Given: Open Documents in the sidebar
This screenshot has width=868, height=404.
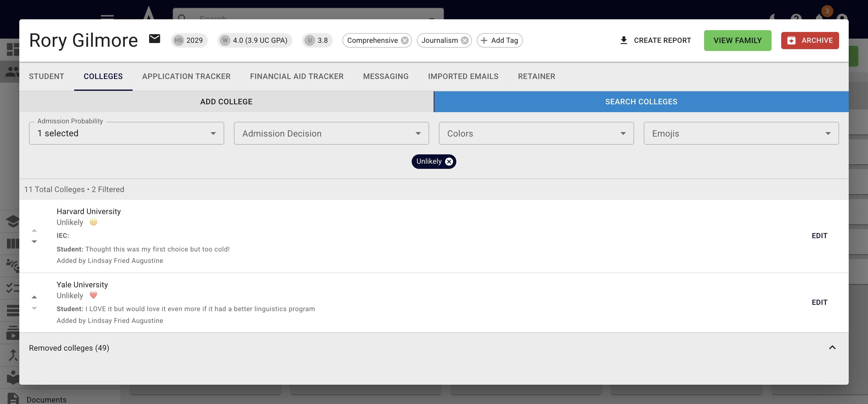Looking at the screenshot, I should click(x=46, y=399).
